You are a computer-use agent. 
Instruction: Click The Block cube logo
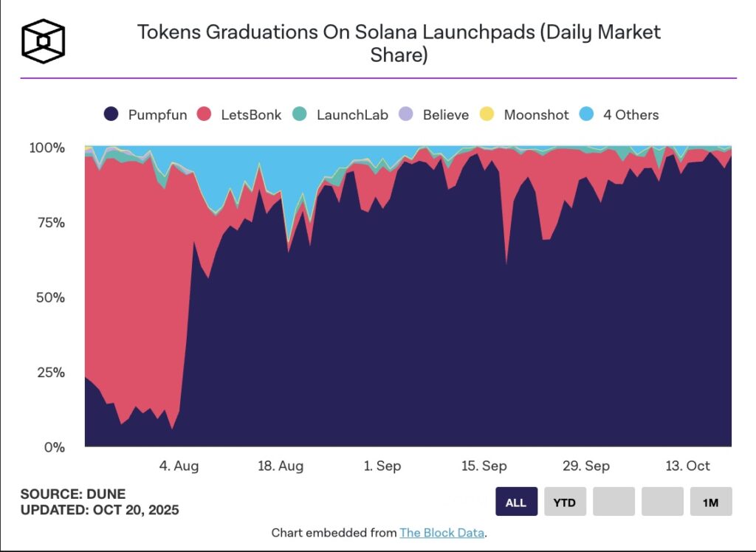(43, 41)
